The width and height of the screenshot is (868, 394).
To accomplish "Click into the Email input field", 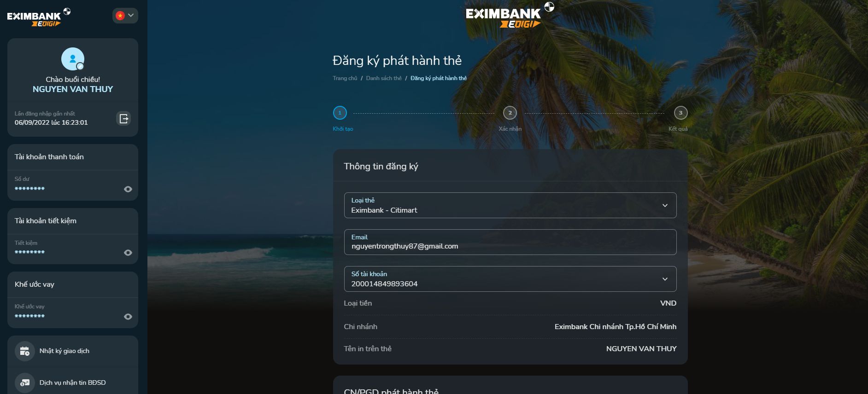I will (510, 246).
